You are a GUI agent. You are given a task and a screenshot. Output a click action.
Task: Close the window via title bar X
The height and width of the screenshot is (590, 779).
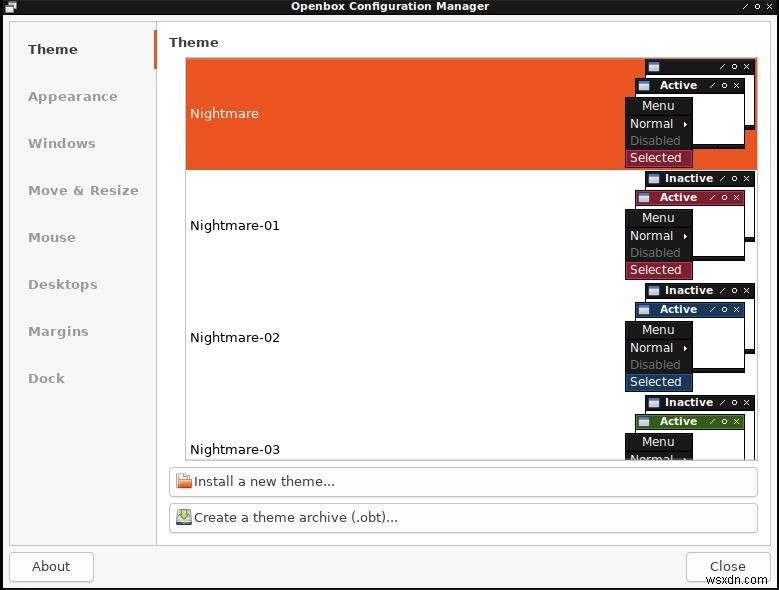tap(770, 6)
